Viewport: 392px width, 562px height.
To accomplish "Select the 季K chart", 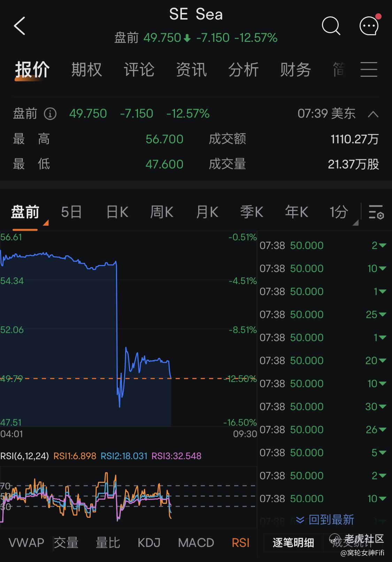I will (x=252, y=212).
